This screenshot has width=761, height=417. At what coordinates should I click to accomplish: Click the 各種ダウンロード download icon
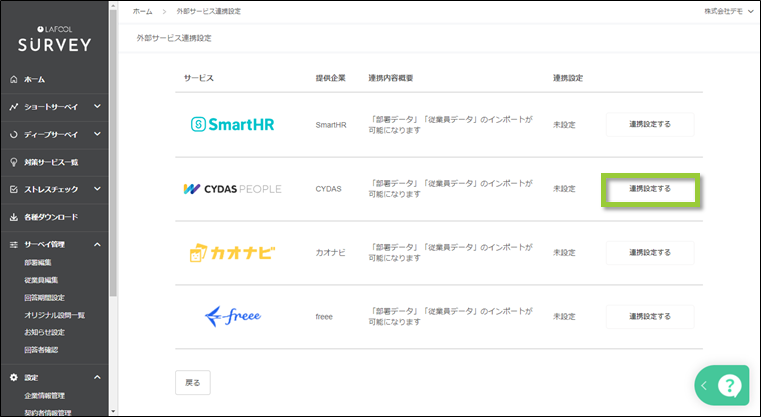13,216
